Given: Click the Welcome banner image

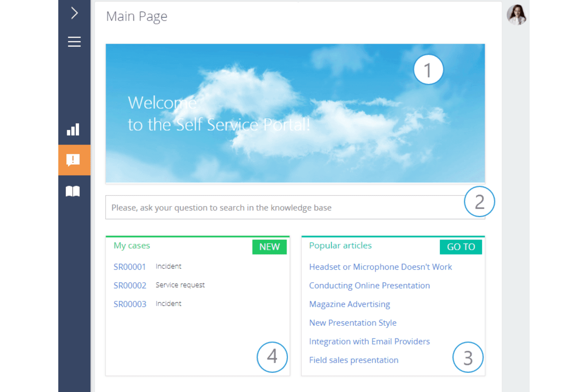Looking at the screenshot, I should point(295,113).
